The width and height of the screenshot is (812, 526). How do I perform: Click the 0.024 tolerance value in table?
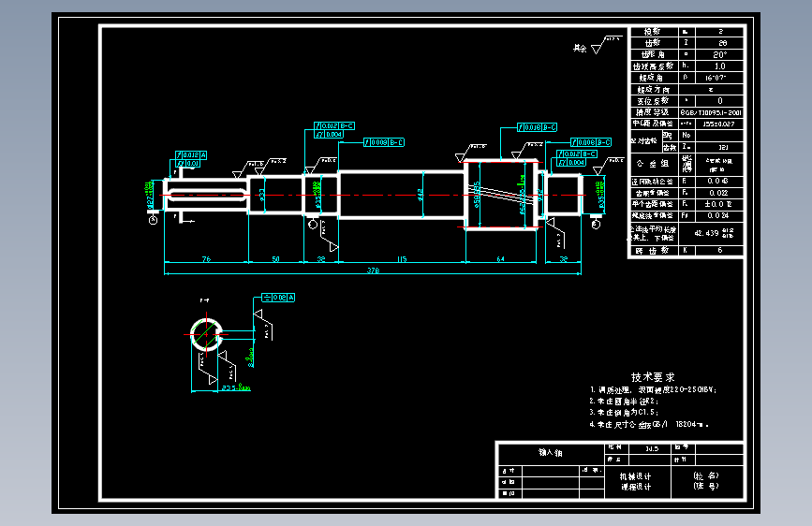coord(719,215)
